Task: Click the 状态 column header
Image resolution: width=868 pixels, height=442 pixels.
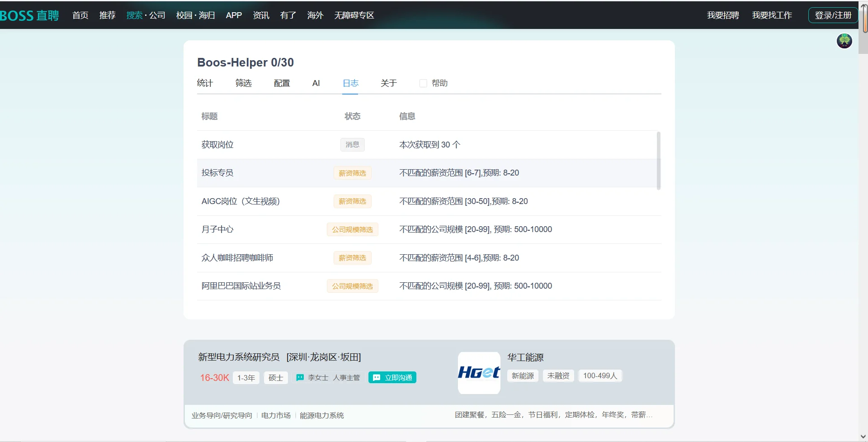Action: [x=352, y=116]
